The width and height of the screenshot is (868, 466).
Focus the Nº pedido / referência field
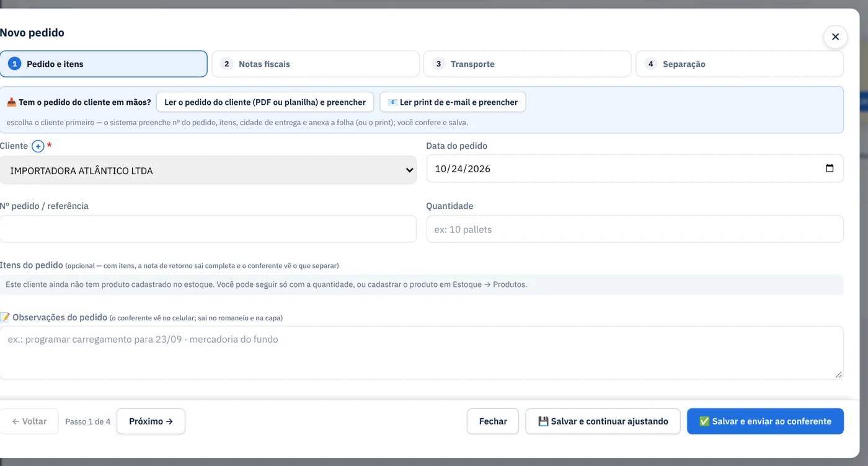208,229
